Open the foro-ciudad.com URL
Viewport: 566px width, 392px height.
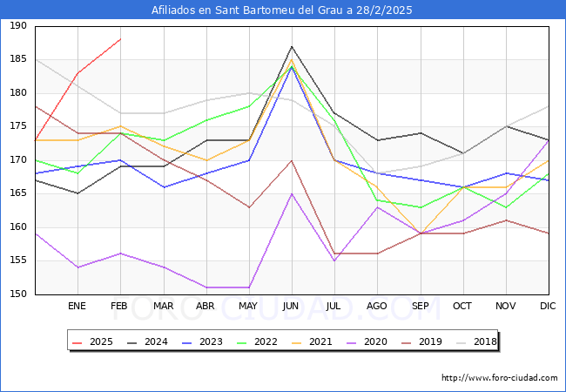500,378
